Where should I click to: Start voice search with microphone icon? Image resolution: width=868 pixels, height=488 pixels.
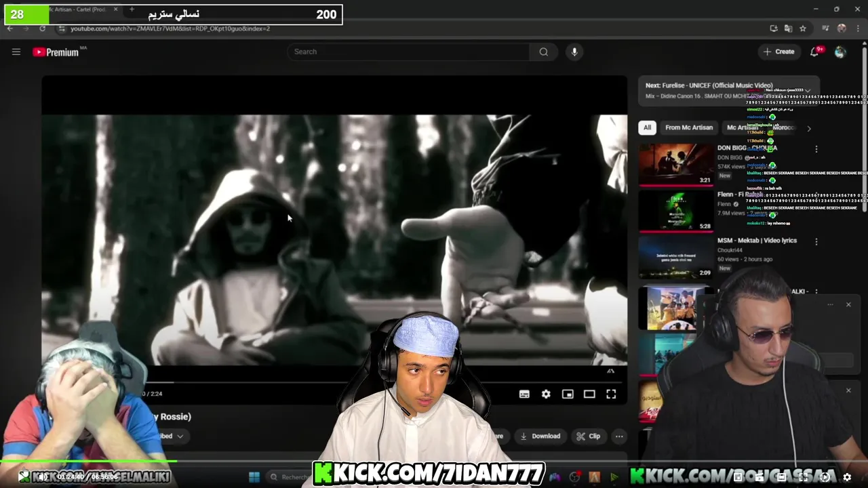pyautogui.click(x=574, y=52)
